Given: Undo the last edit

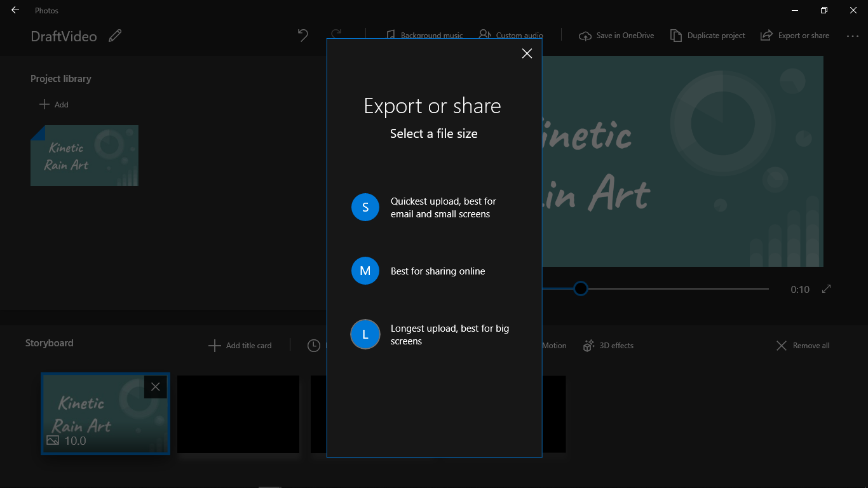Looking at the screenshot, I should (303, 35).
